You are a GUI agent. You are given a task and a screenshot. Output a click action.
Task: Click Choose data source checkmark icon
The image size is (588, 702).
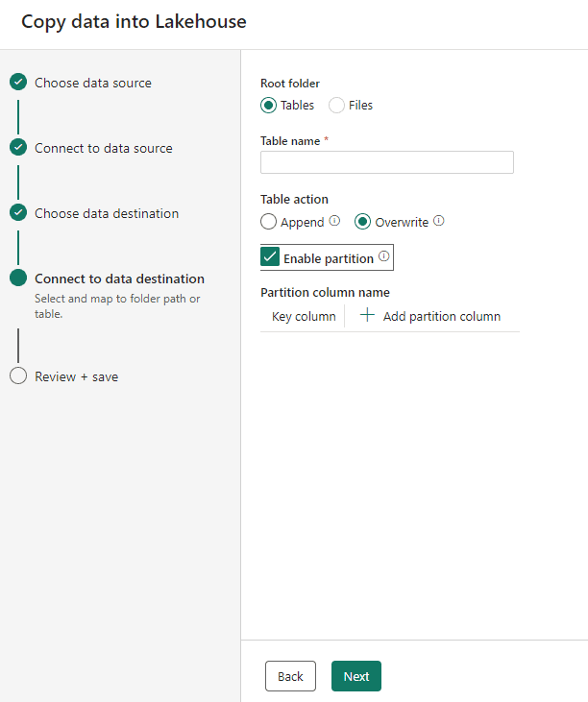18,82
